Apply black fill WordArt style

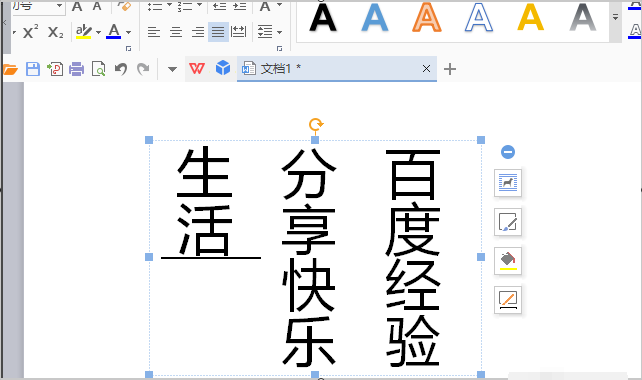click(x=323, y=18)
